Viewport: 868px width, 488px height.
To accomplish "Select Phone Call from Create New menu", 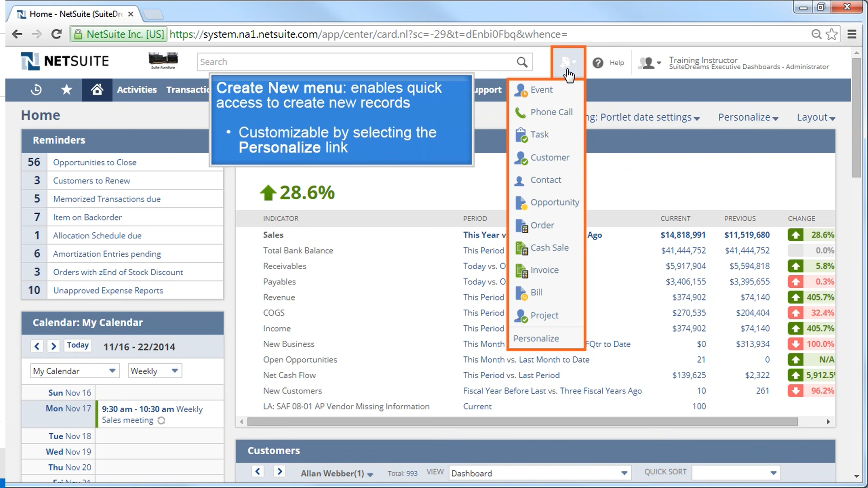I will 546,112.
